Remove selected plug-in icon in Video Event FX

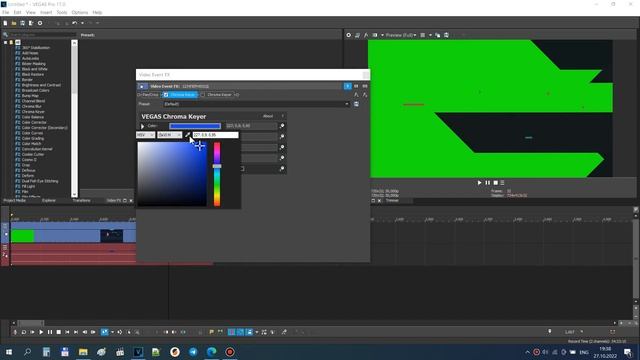tap(365, 95)
